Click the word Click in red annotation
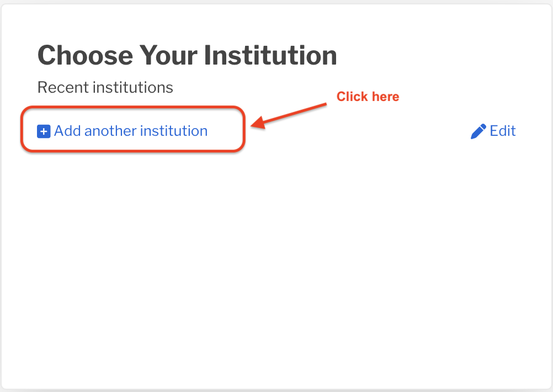Image resolution: width=553 pixels, height=392 pixels. [352, 96]
